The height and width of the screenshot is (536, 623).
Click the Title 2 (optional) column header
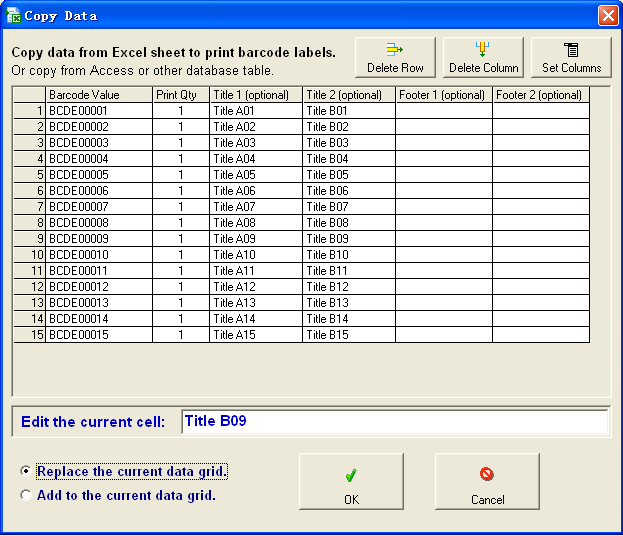(349, 95)
